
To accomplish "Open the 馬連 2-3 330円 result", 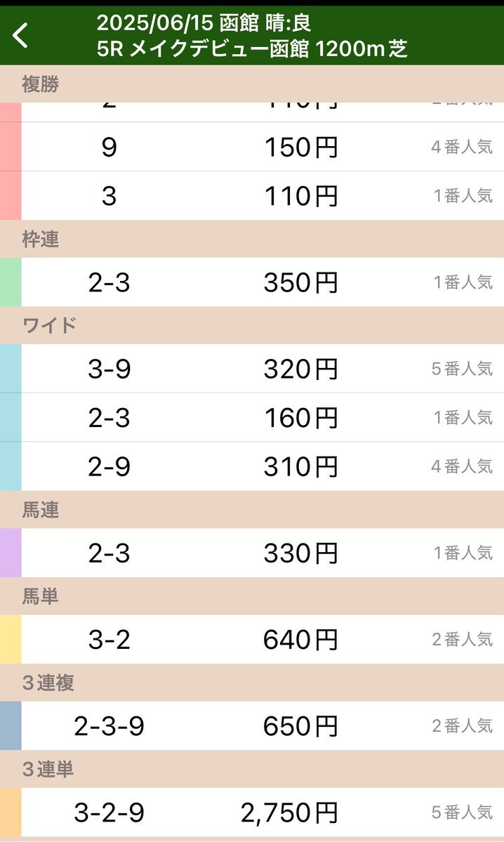I will 252,553.
